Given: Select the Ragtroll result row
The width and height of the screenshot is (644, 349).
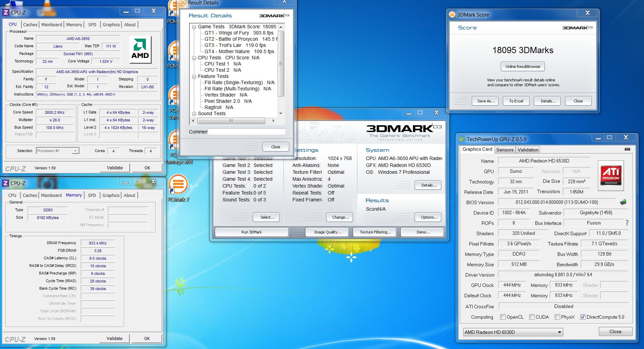Looking at the screenshot, I should (219, 108).
